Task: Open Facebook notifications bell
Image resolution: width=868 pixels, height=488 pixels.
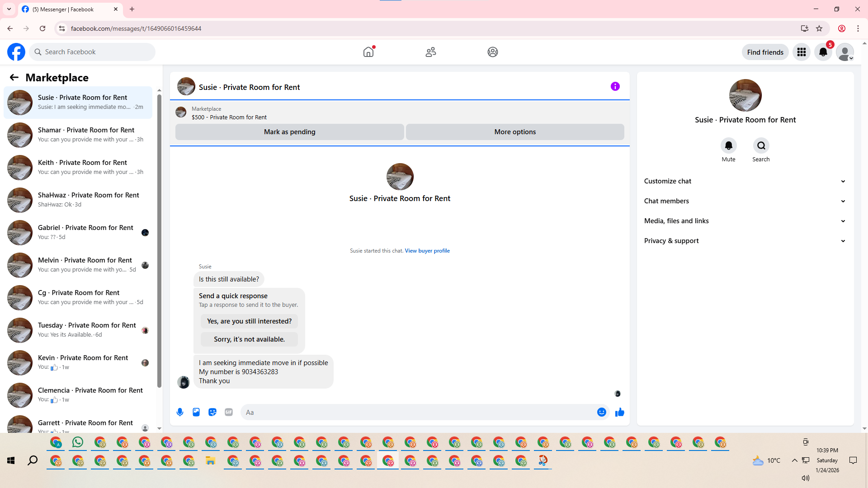Action: [823, 52]
